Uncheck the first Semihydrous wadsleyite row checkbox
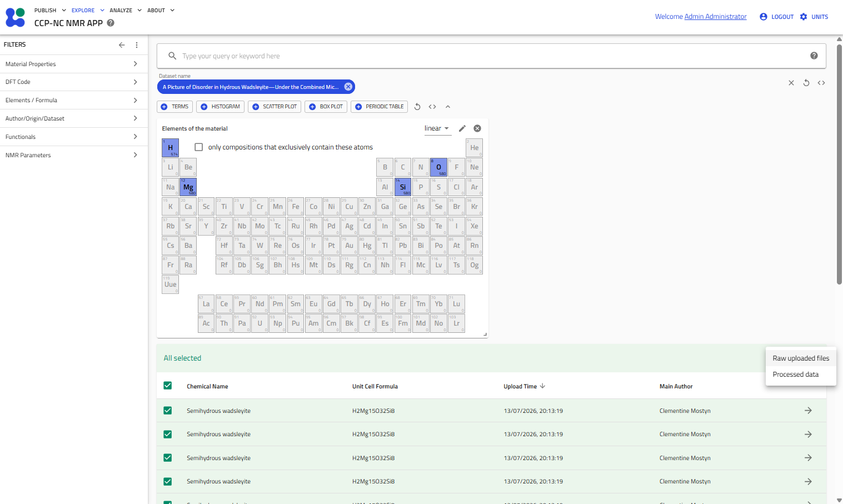Screen dimensions: 843x504 (168, 411)
